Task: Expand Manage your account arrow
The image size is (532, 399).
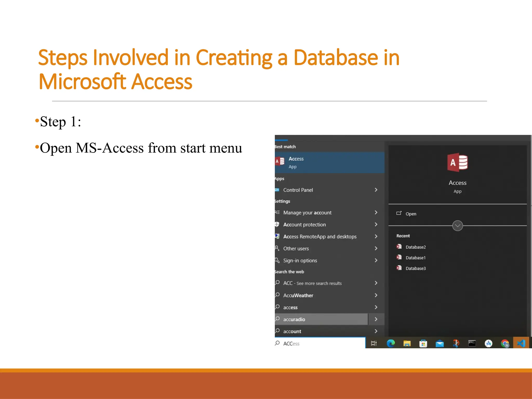Action: (376, 212)
